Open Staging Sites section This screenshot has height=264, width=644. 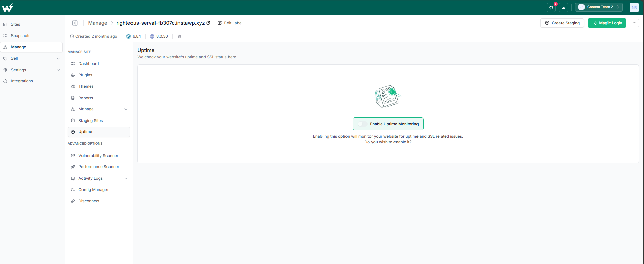(x=99, y=121)
